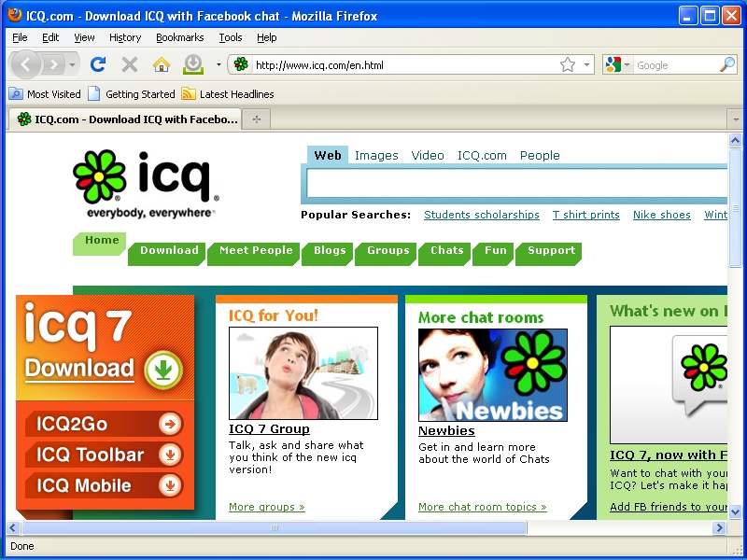Click the More groups link
Viewport: 747px width, 560px height.
267,507
